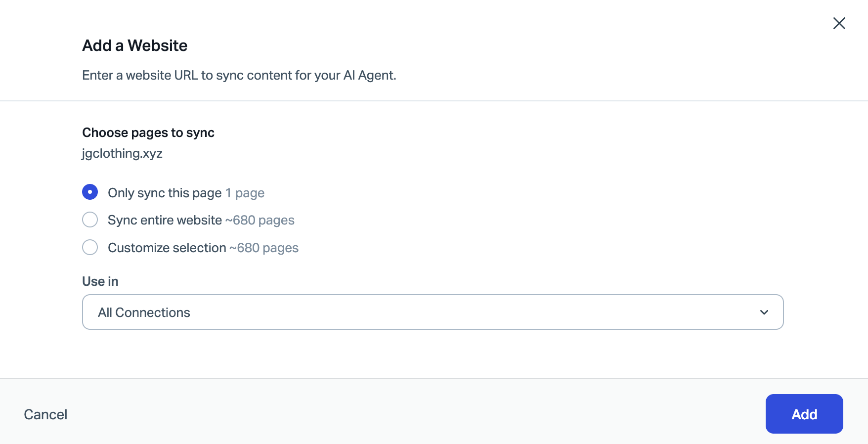Click the Customize selection label text
The height and width of the screenshot is (444, 868).
click(167, 248)
